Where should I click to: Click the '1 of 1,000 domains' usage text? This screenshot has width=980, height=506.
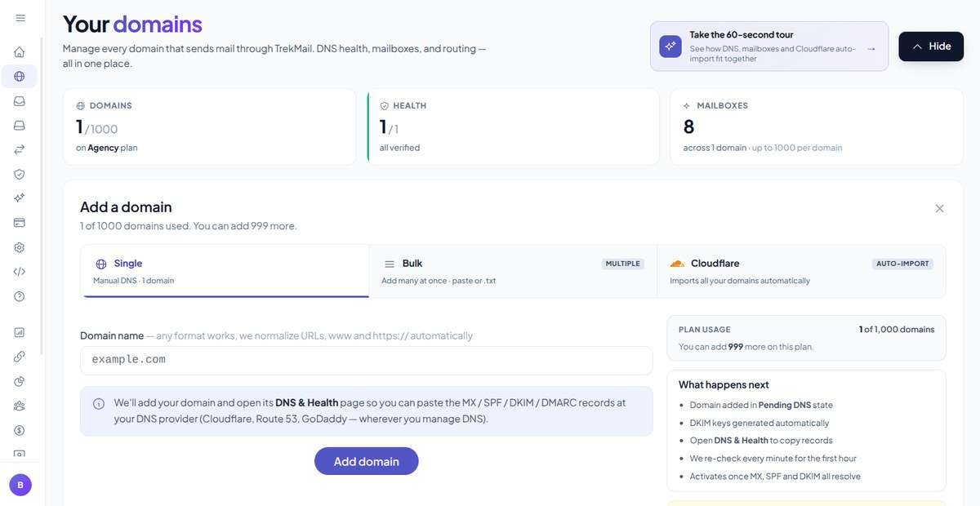click(x=897, y=329)
